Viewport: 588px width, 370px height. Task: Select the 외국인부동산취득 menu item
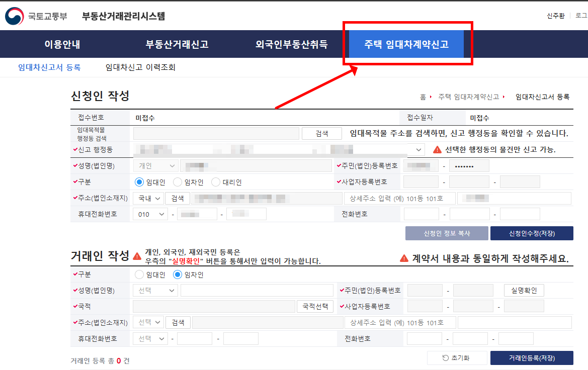point(291,44)
